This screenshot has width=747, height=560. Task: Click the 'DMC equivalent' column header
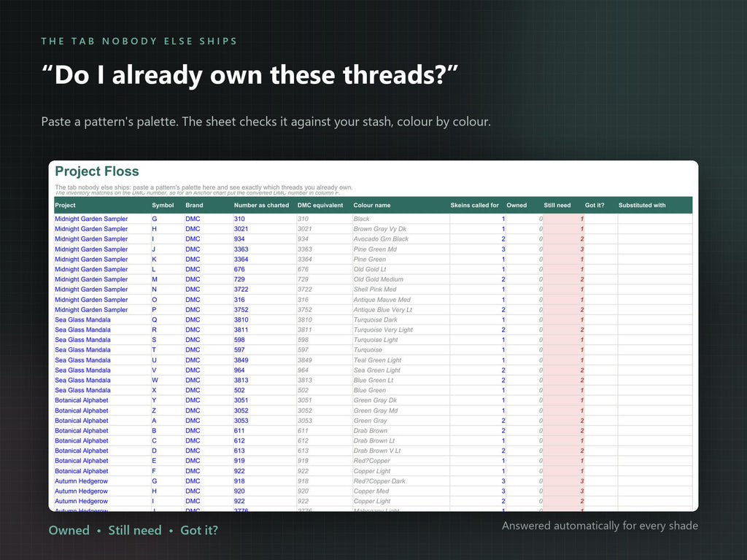(320, 205)
